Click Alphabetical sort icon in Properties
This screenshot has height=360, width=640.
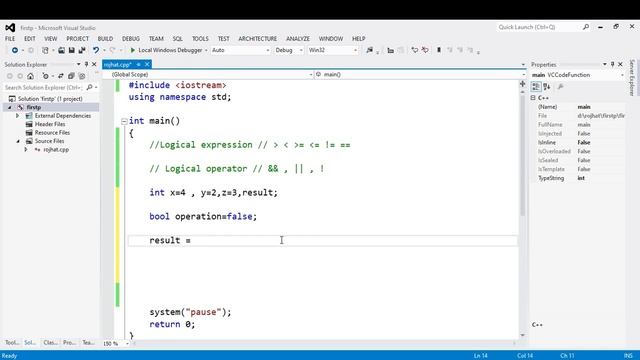tap(547, 87)
